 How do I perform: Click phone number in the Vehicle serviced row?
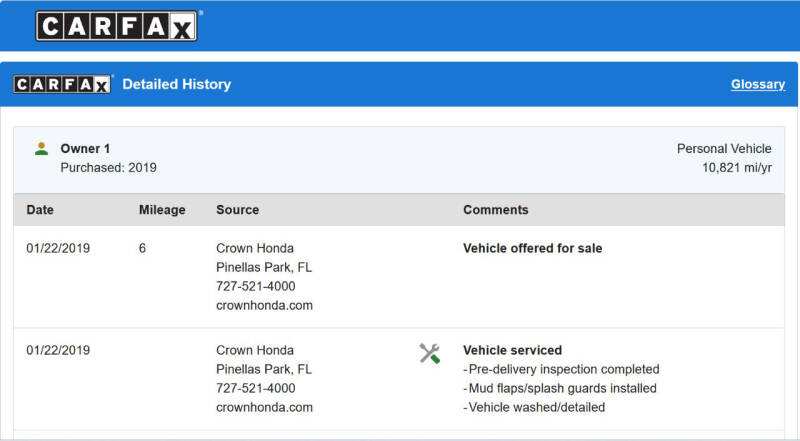(x=256, y=388)
